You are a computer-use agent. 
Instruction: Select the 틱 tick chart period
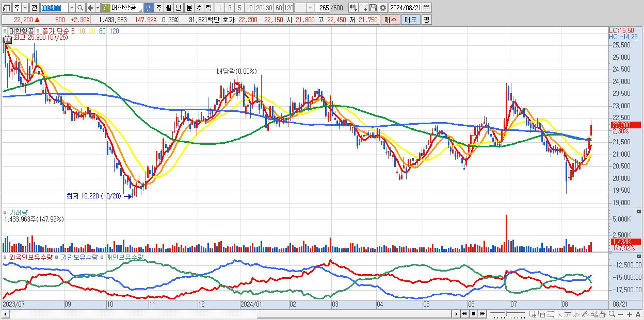208,8
